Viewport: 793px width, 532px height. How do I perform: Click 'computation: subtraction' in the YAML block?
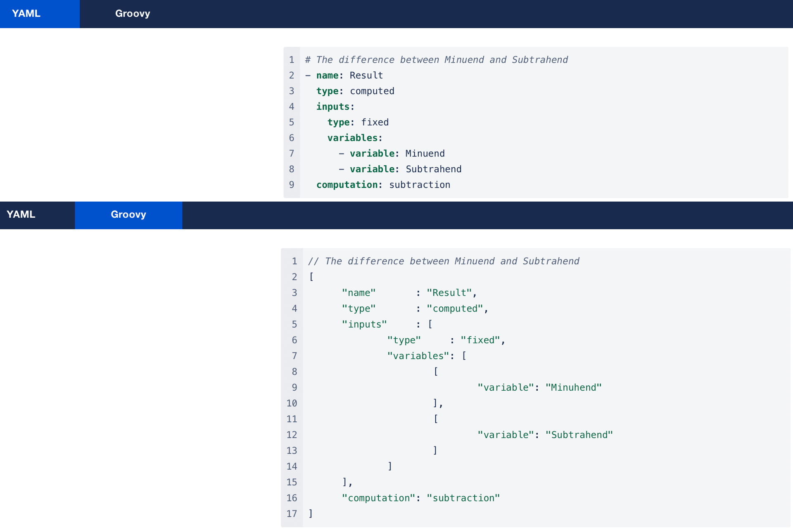point(383,185)
